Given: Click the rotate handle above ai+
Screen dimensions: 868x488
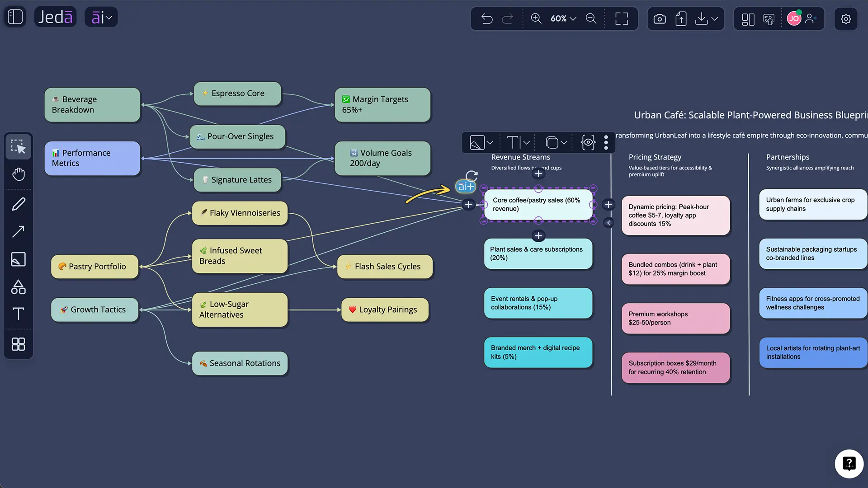Looking at the screenshot, I should click(x=472, y=175).
